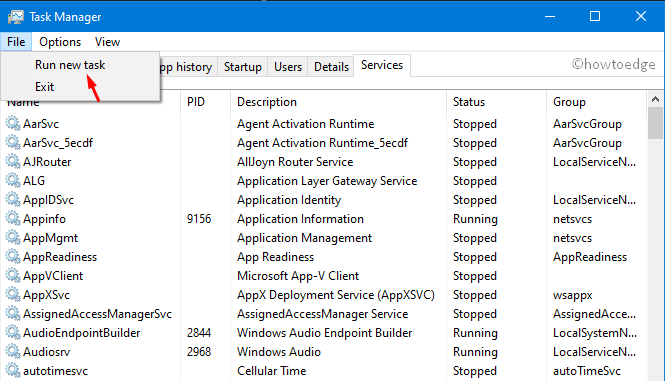
Task: Select the Appinfo service name
Action: [45, 219]
